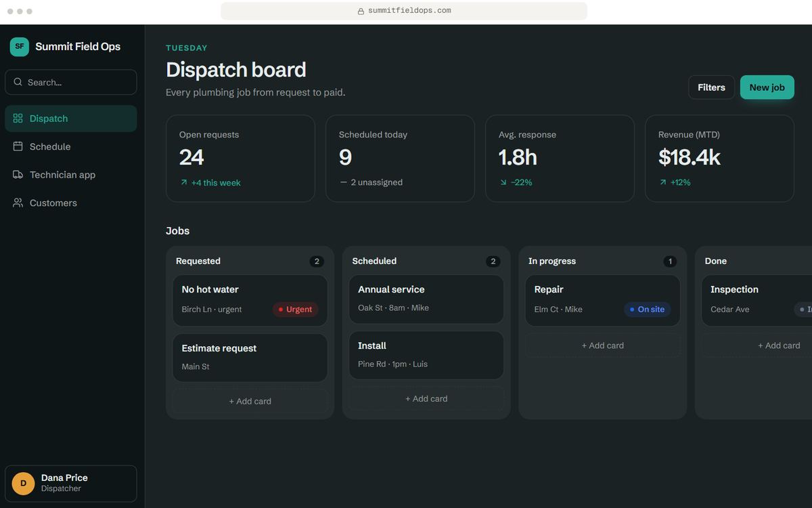The width and height of the screenshot is (812, 508).
Task: Open the Filters button
Action: 711,87
